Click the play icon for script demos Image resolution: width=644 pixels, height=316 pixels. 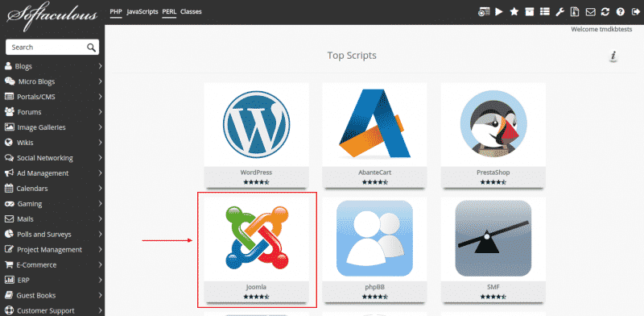[499, 12]
